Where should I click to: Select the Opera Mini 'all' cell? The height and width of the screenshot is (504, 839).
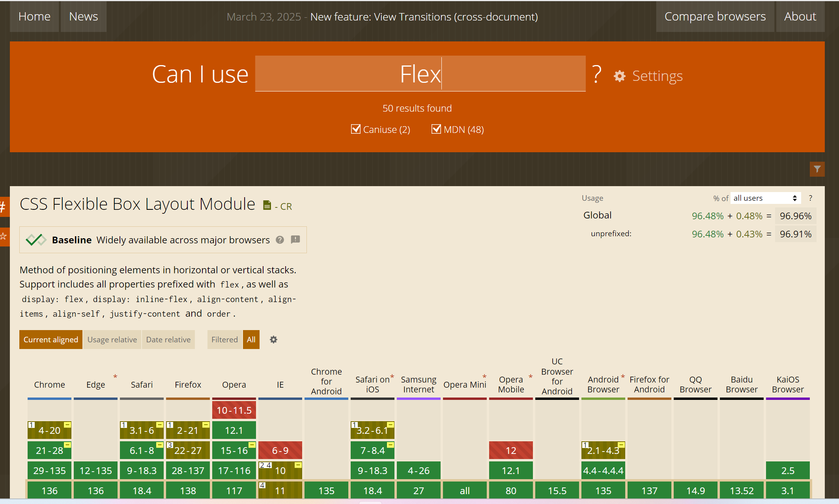click(465, 491)
